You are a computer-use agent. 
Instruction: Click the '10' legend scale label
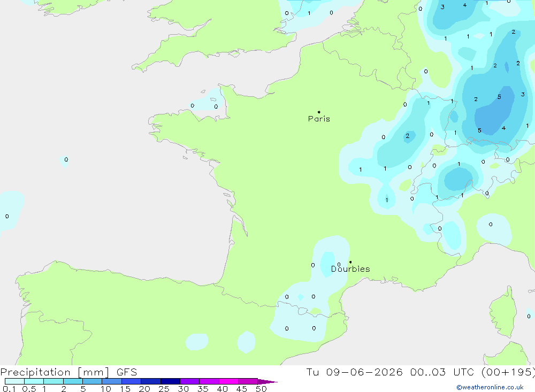coord(106,389)
